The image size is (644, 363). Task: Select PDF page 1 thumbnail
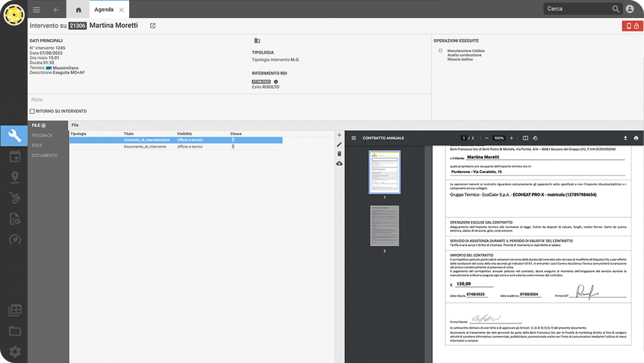[x=385, y=172]
